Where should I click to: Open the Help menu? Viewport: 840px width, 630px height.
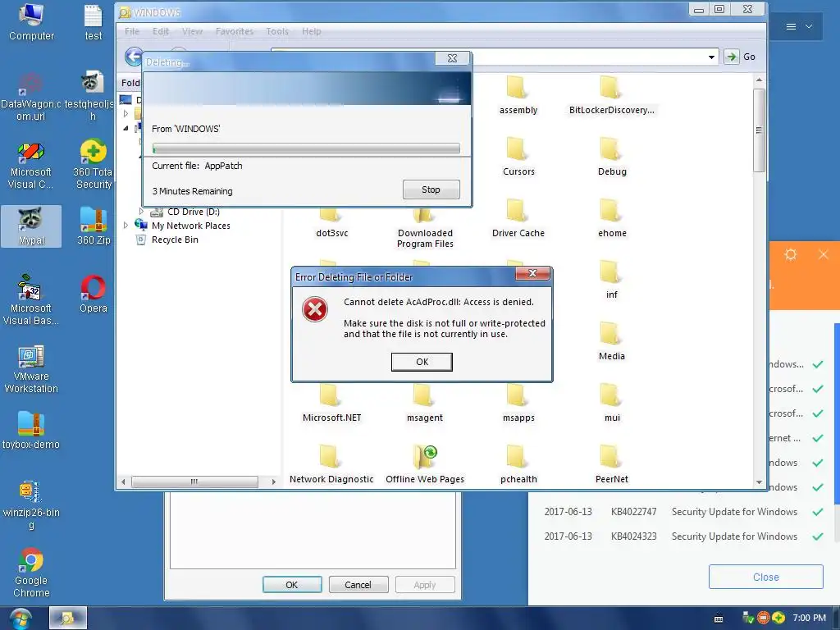coord(311,32)
